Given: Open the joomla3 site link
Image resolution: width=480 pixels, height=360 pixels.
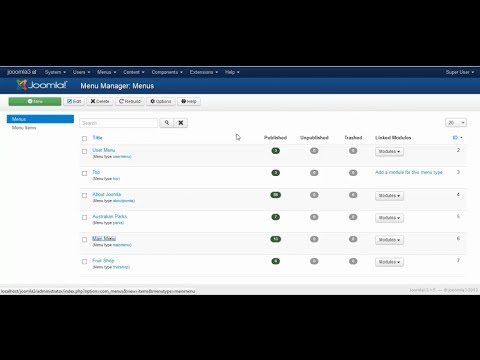Looking at the screenshot, I should (22, 72).
